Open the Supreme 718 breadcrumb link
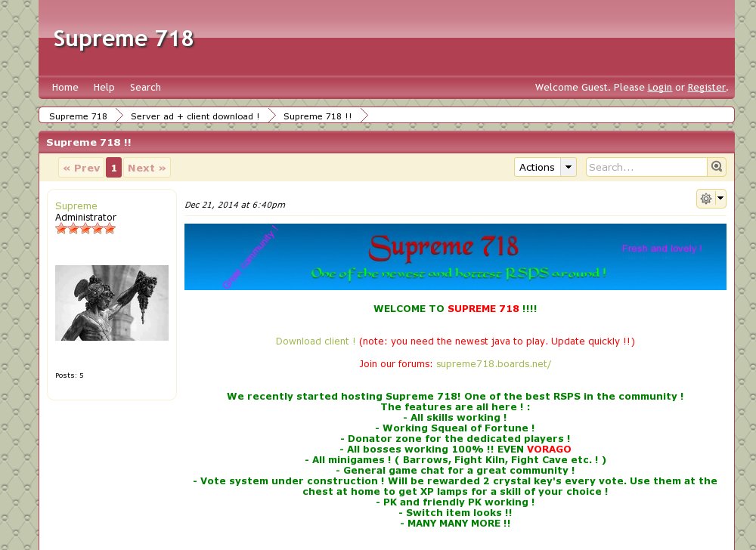Screen dimensions: 756x550 pos(78,116)
